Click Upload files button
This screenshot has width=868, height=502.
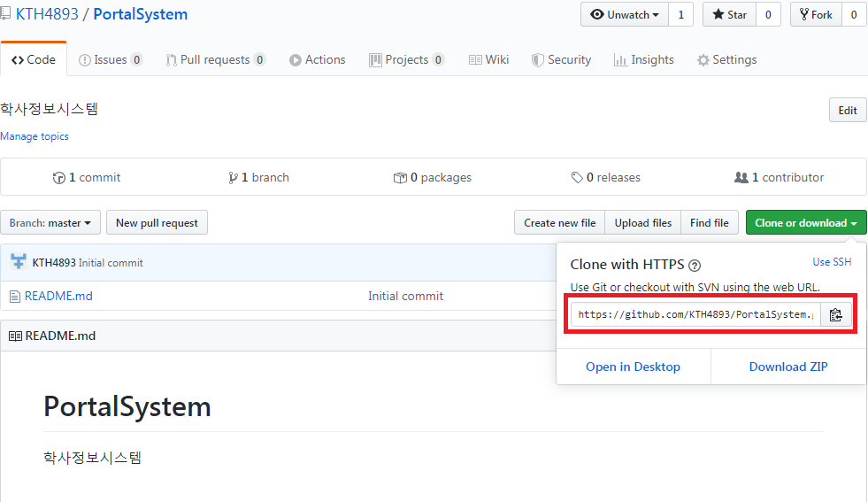click(642, 223)
